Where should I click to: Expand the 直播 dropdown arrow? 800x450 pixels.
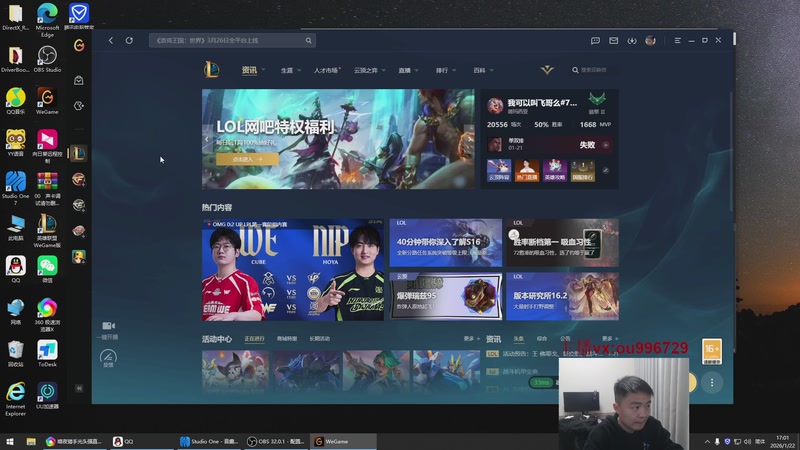[417, 70]
